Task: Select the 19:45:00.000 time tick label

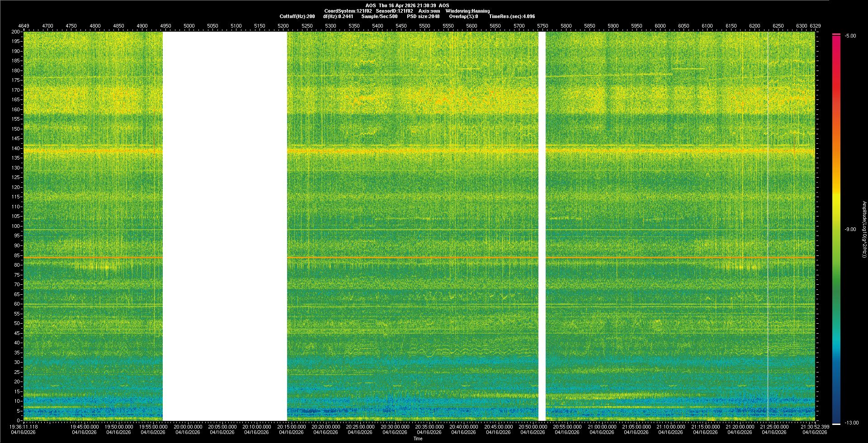Action: [x=84, y=427]
